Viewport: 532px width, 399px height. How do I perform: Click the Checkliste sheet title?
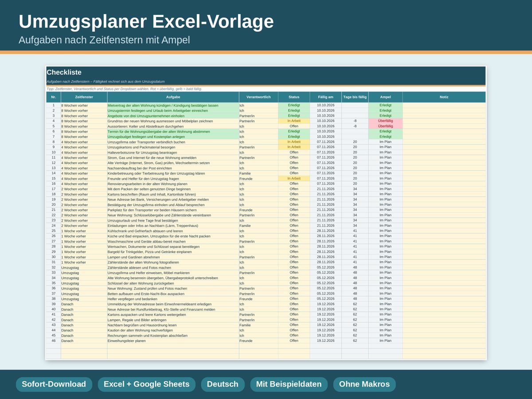click(x=64, y=72)
